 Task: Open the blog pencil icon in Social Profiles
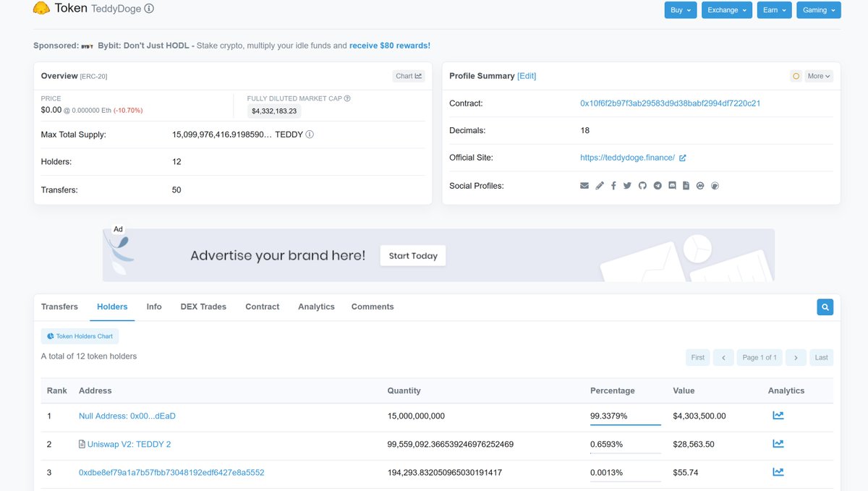click(x=600, y=186)
